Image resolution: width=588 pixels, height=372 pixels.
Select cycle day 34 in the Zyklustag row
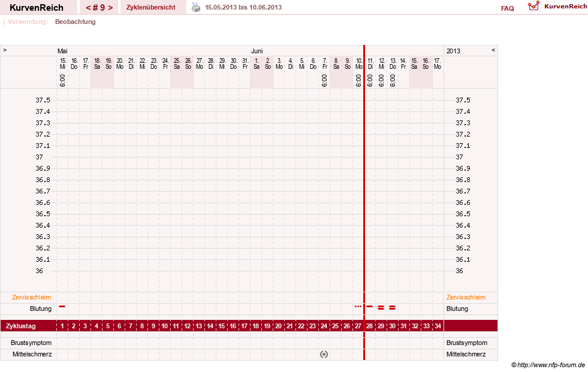pyautogui.click(x=438, y=326)
